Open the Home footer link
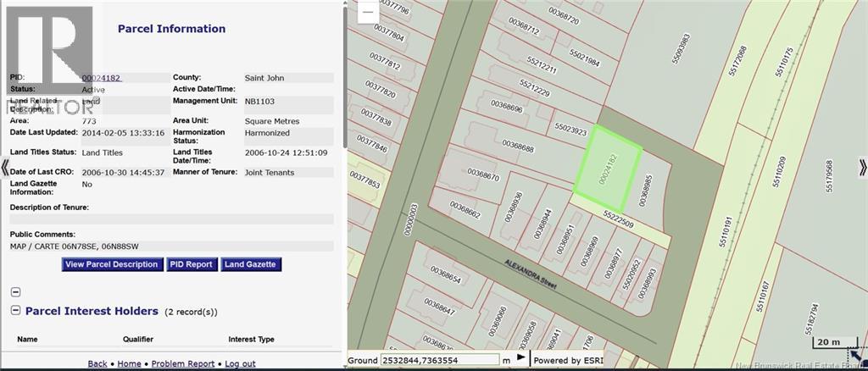868x371 pixels. pyautogui.click(x=129, y=363)
